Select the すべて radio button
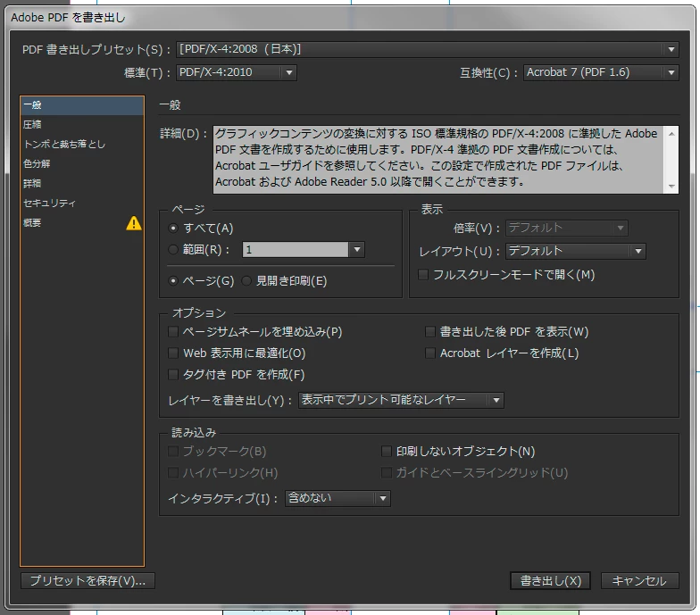 (173, 229)
